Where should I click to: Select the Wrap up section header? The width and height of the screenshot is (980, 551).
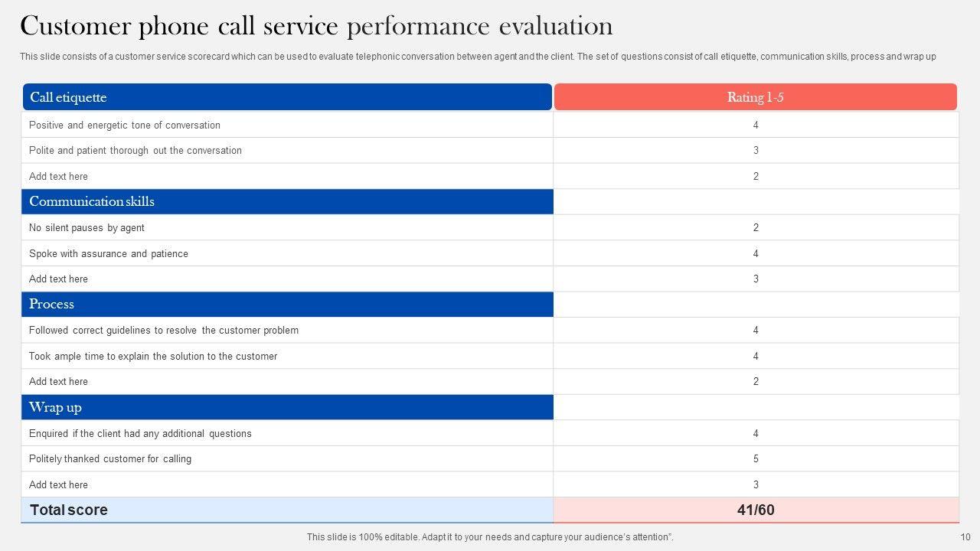(x=287, y=407)
